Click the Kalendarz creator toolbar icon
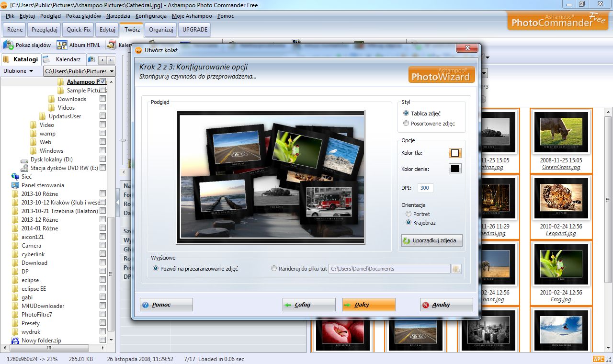Screen dimensions: 613x364 [112, 45]
